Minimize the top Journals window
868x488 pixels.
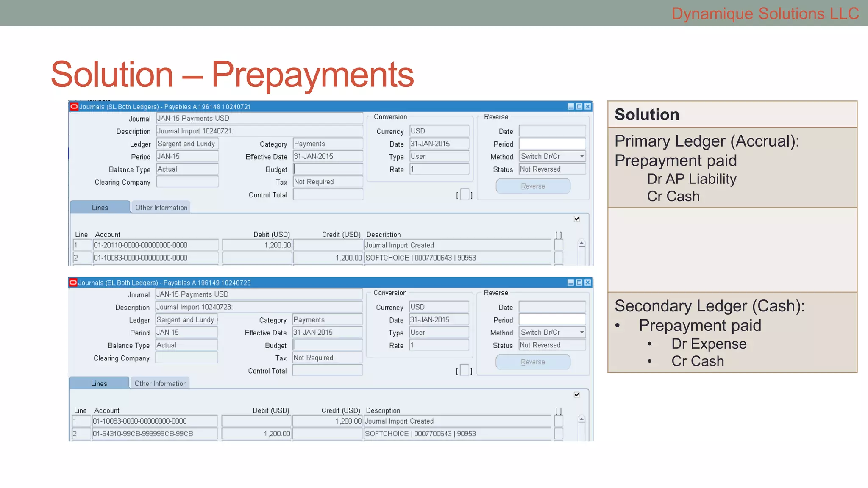[x=570, y=107]
